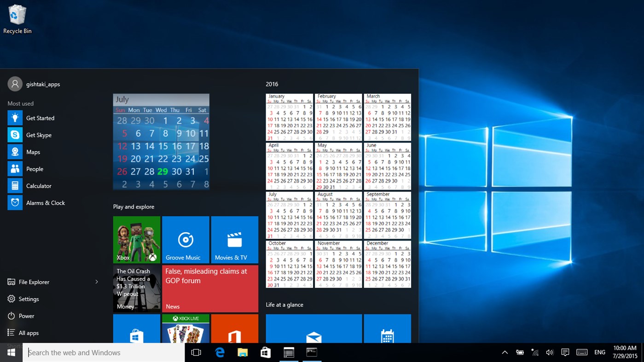Open the Groove Music tile

point(185,239)
